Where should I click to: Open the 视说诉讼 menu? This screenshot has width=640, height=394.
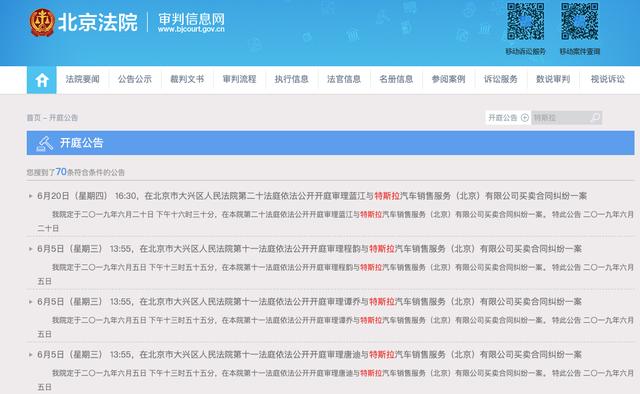click(x=608, y=79)
